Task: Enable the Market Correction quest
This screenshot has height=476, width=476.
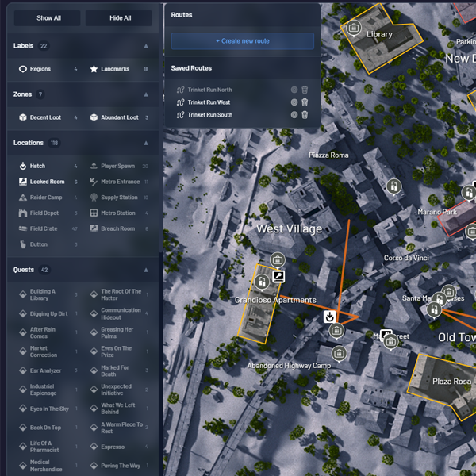Action: click(x=48, y=351)
